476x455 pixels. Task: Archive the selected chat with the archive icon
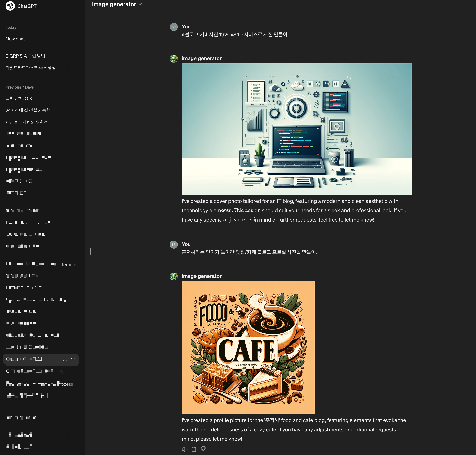coord(73,360)
